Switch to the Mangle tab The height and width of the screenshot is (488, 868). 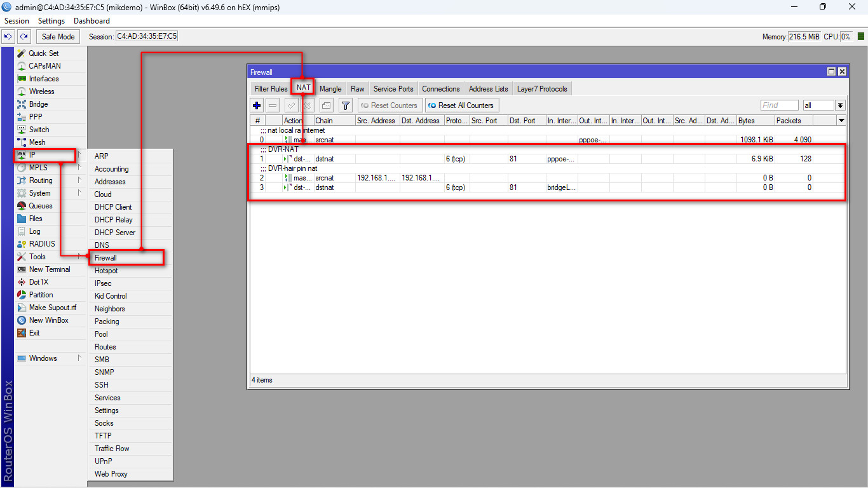[x=330, y=89]
